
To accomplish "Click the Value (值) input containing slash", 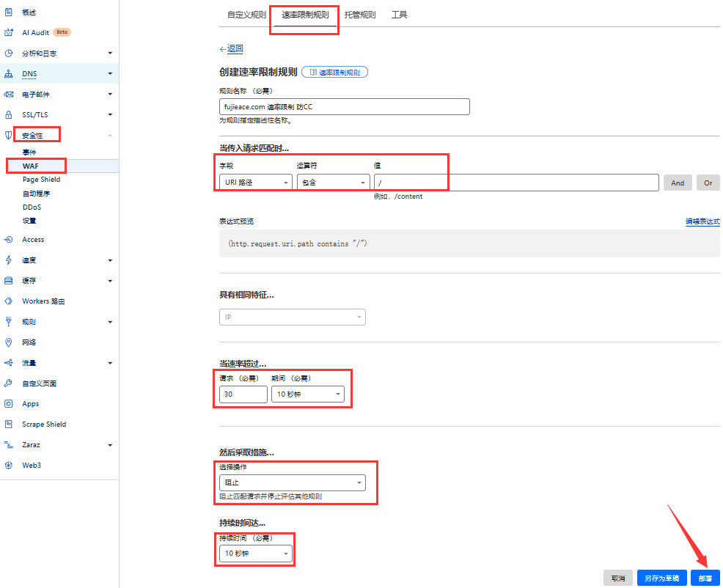I will 516,183.
